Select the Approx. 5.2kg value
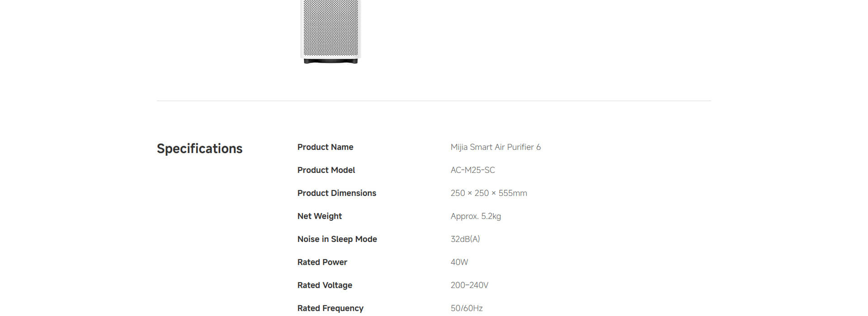Viewport: 868px width, 316px height. click(x=476, y=216)
